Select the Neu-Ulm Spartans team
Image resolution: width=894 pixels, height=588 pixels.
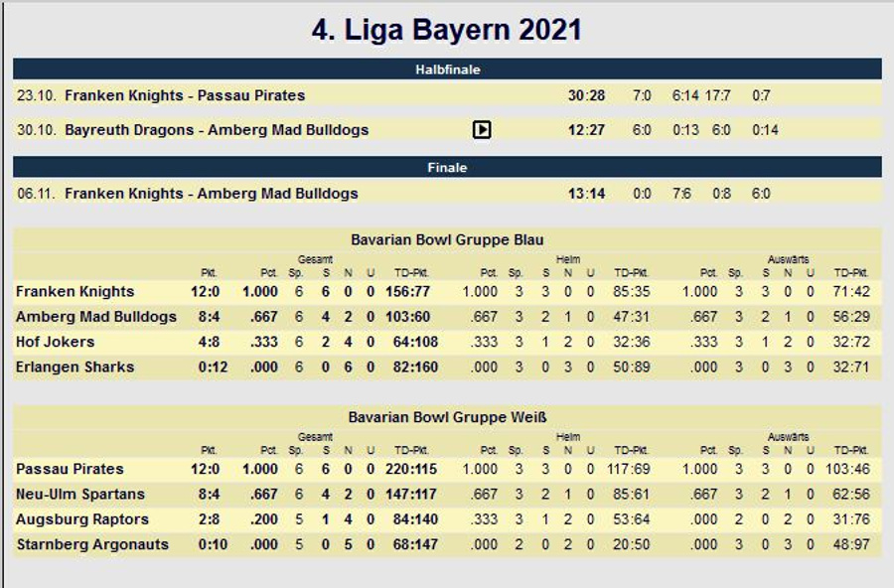pyautogui.click(x=80, y=494)
